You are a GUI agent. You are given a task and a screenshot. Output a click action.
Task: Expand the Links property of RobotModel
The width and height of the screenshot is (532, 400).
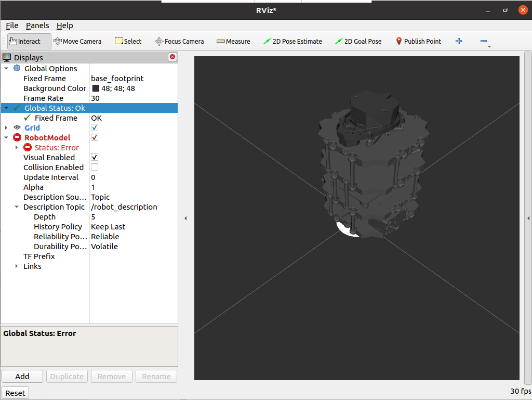coord(16,266)
